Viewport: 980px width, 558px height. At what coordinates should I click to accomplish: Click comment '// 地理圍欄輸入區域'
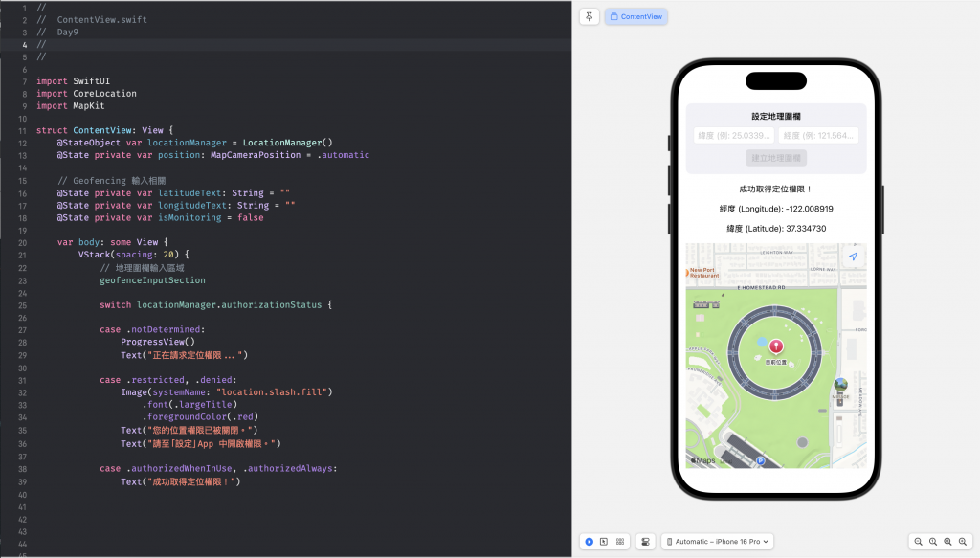click(x=142, y=267)
